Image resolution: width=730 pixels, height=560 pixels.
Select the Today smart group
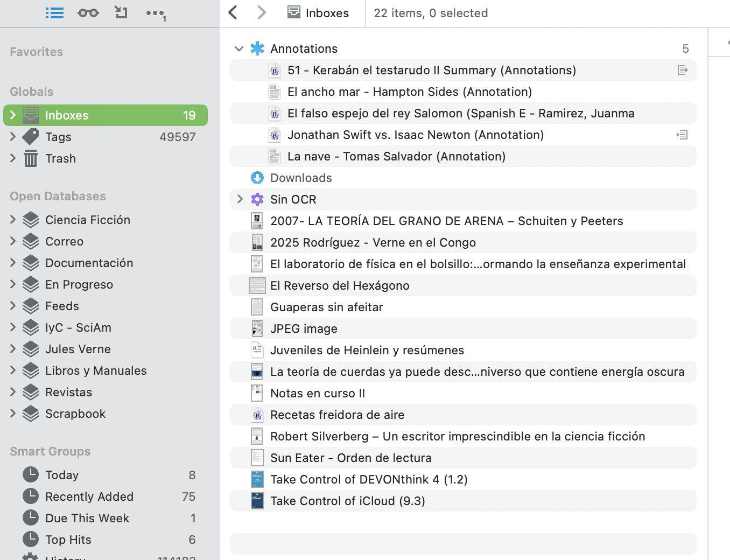pos(62,475)
